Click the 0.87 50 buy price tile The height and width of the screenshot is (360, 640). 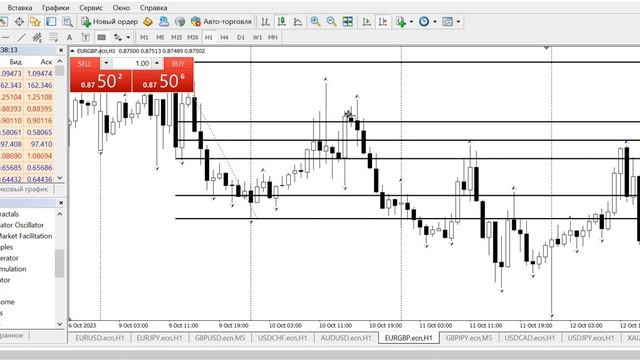coord(163,81)
